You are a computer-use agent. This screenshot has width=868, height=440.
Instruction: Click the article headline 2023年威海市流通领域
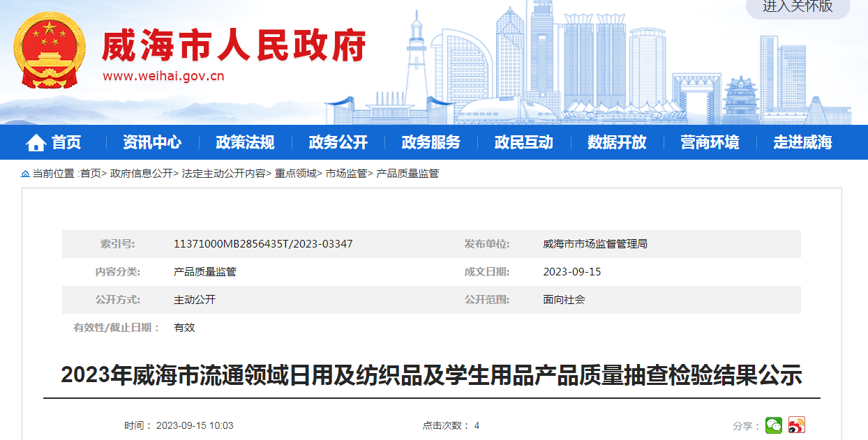tap(431, 375)
